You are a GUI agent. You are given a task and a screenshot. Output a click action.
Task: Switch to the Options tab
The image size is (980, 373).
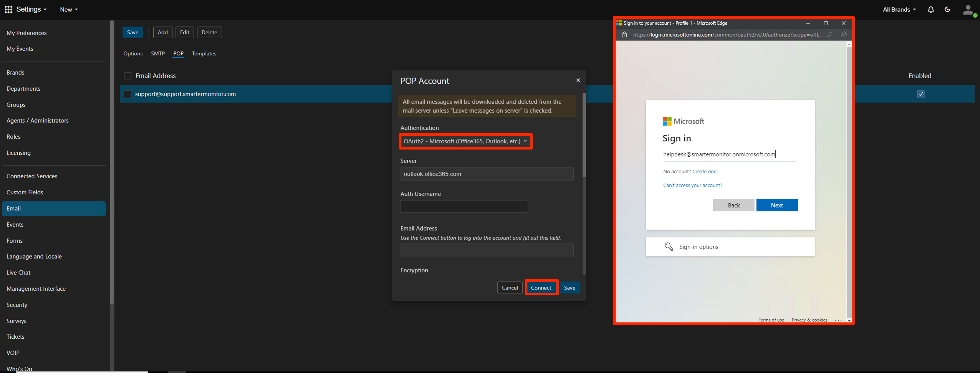coord(133,53)
